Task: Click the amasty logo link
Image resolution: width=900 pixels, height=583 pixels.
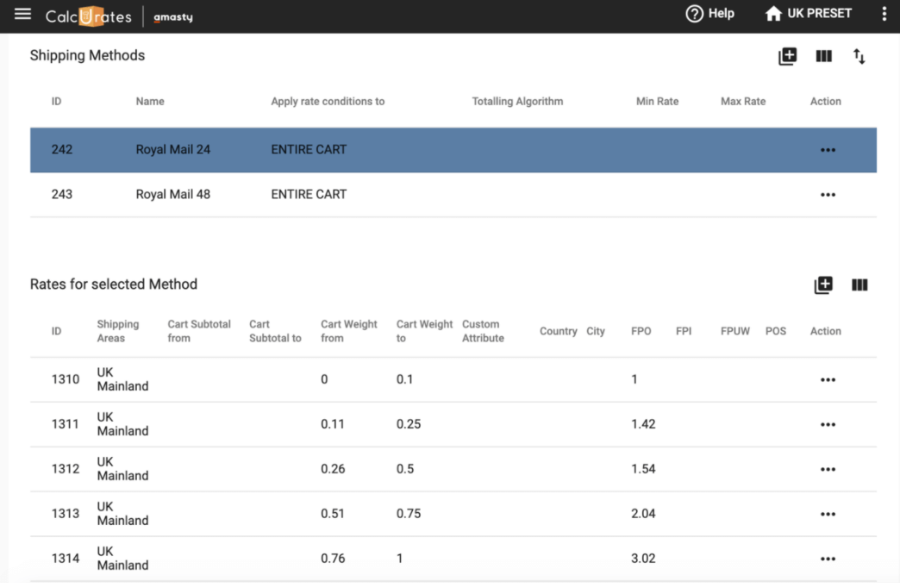Action: pos(172,15)
